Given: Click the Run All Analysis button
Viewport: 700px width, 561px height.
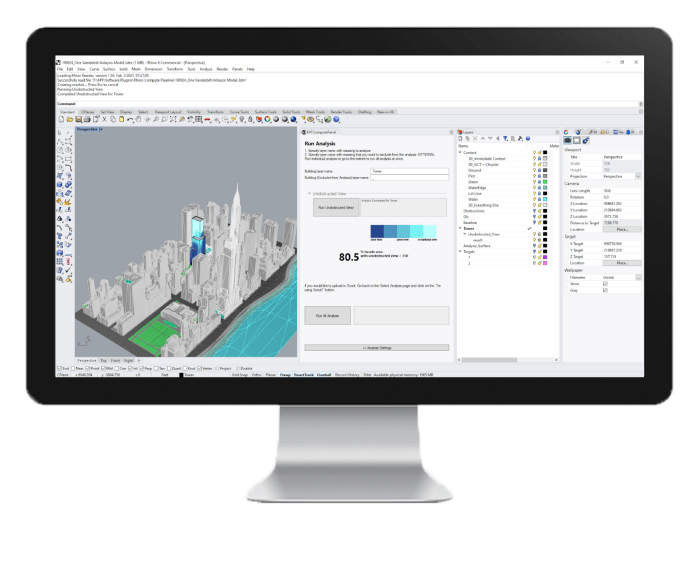Looking at the screenshot, I should pyautogui.click(x=326, y=315).
